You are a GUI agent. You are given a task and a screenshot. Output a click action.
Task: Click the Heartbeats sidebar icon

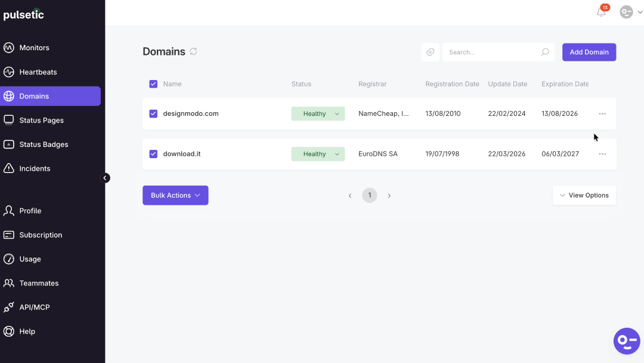point(8,72)
